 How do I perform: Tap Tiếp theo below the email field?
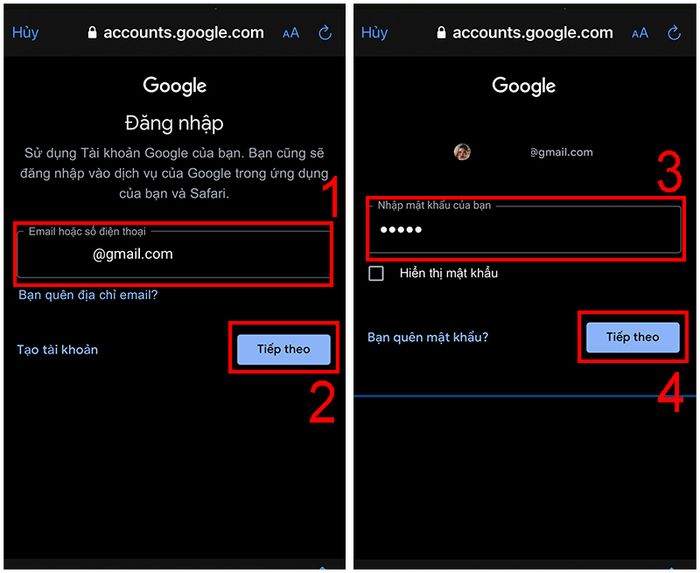coord(283,349)
